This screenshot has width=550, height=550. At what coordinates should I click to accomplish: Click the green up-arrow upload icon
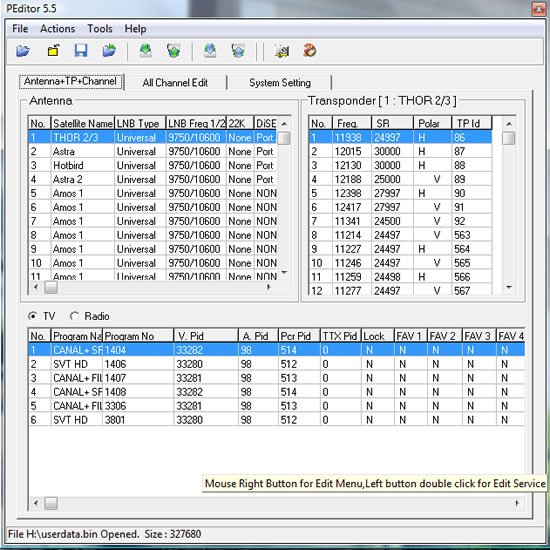(174, 51)
